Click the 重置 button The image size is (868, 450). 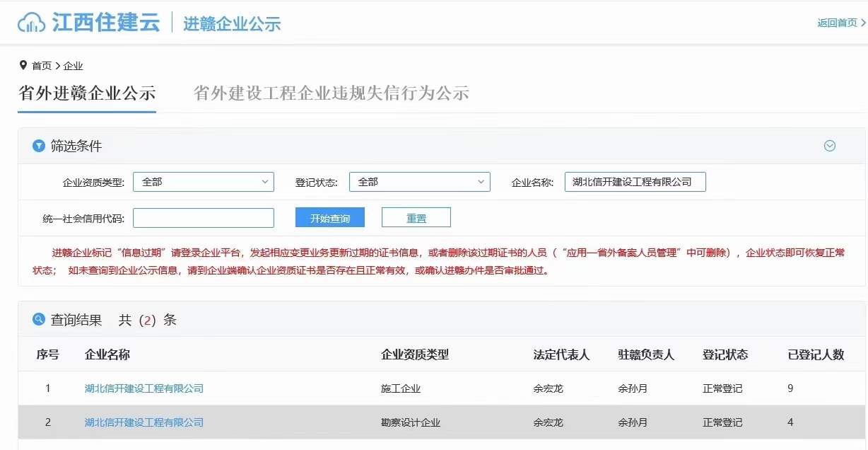point(416,218)
